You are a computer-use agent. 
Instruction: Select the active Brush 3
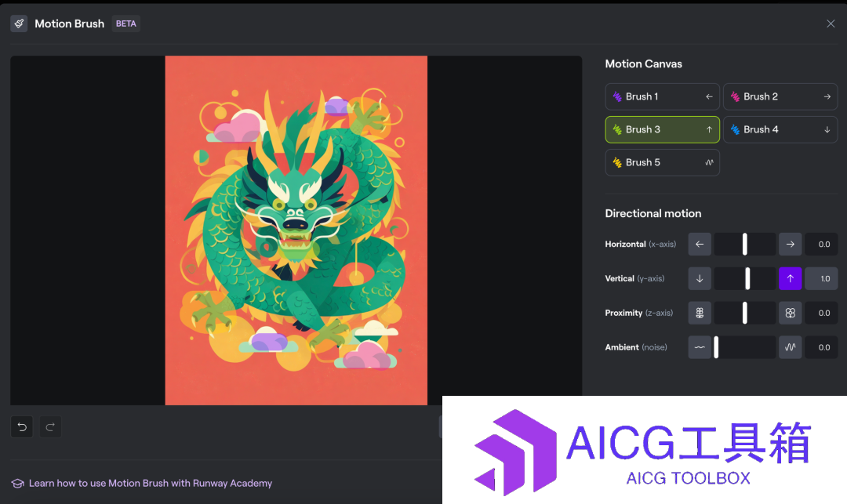662,129
